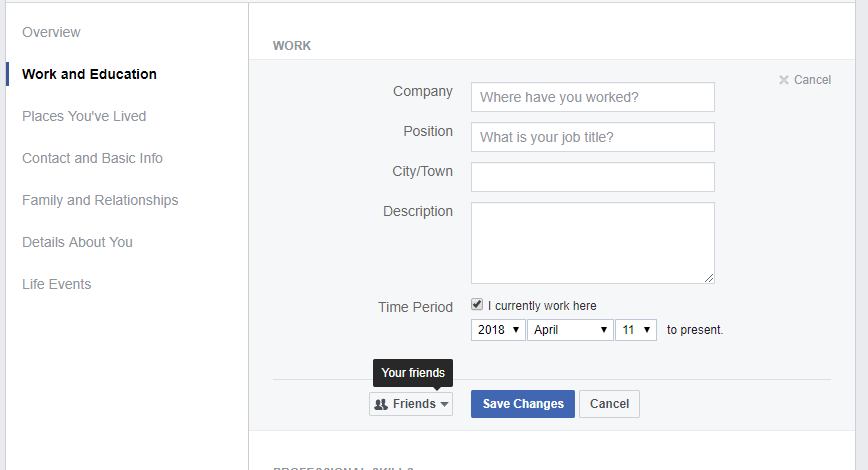
Task: Click inside the Description text area
Action: coord(592,243)
